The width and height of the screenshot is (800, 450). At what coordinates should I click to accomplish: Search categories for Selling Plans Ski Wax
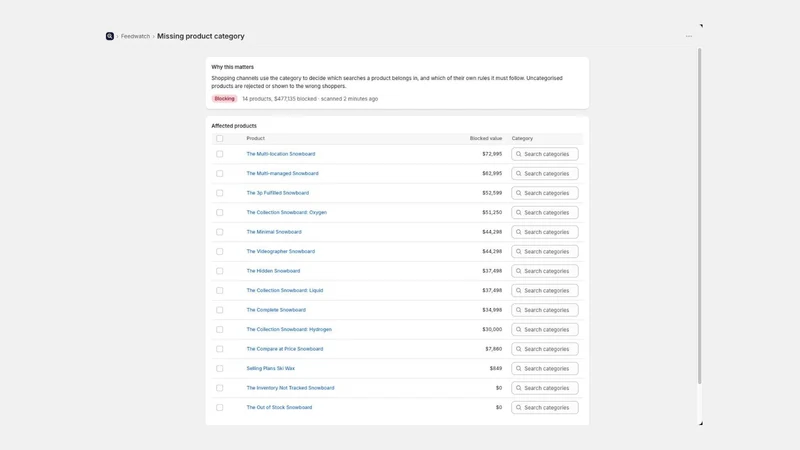click(x=544, y=368)
